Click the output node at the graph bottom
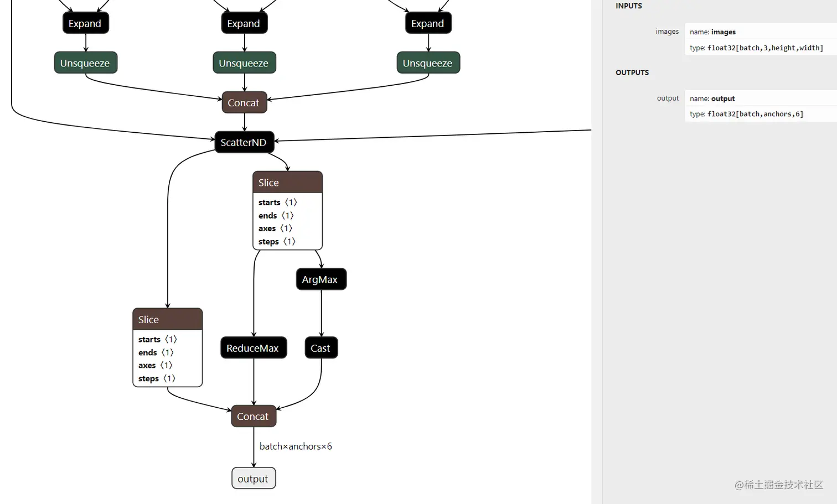Screen dimensions: 837x504 [254, 479]
